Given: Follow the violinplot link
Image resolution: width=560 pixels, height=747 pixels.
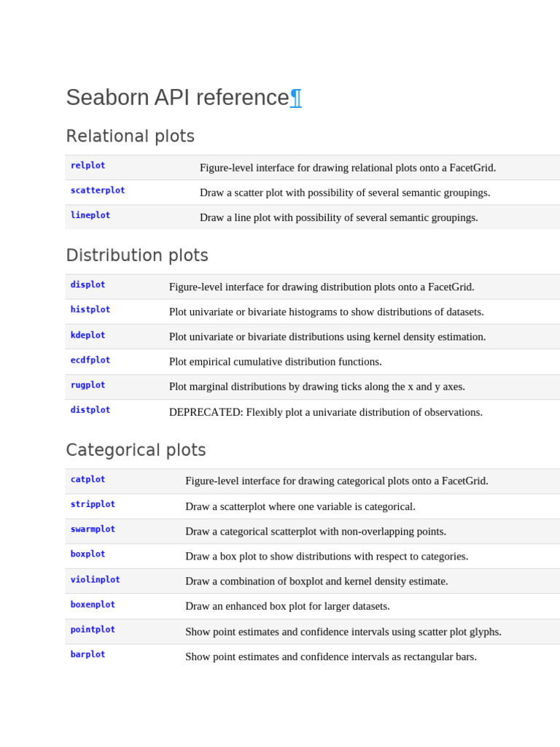Looking at the screenshot, I should coord(96,579).
